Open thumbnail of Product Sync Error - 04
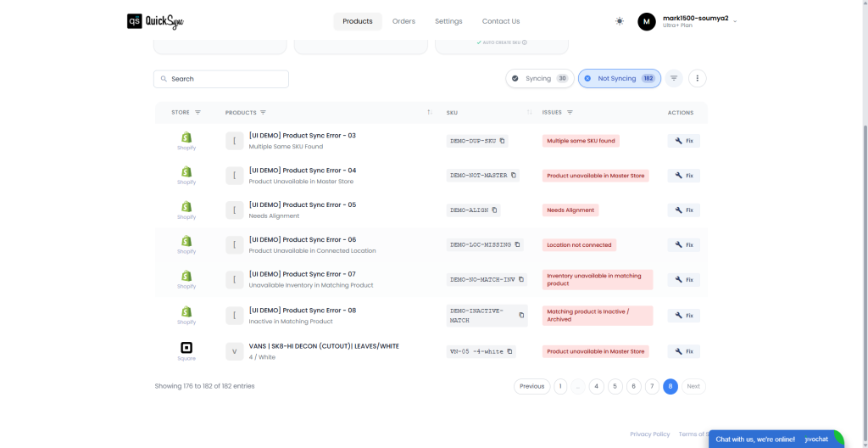The width and height of the screenshot is (868, 448). pos(235,176)
